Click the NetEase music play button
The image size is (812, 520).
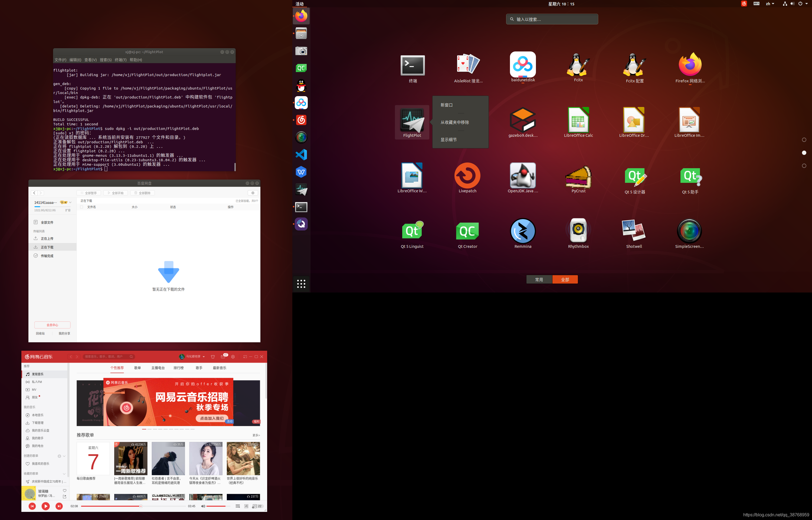pos(45,506)
